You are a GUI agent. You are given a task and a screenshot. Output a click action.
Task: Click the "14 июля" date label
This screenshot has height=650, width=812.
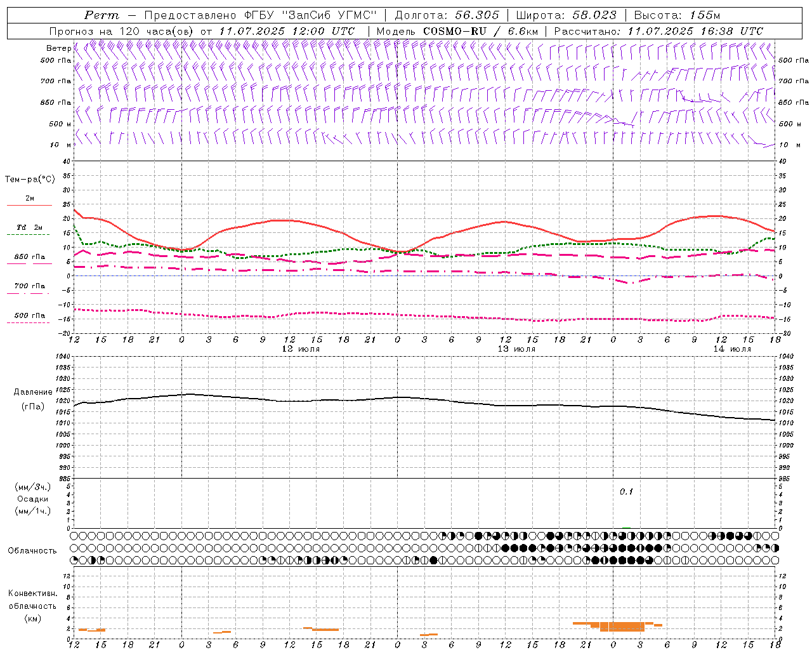pos(732,349)
